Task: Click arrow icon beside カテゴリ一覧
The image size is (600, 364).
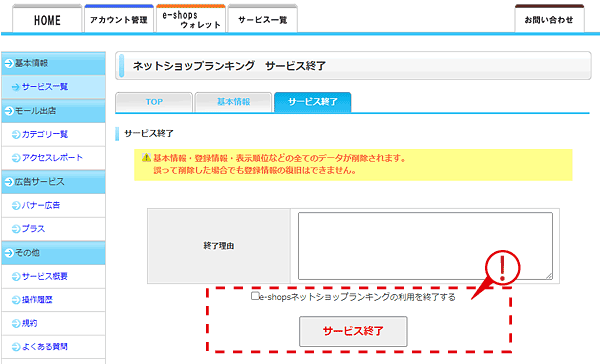Action: point(16,134)
